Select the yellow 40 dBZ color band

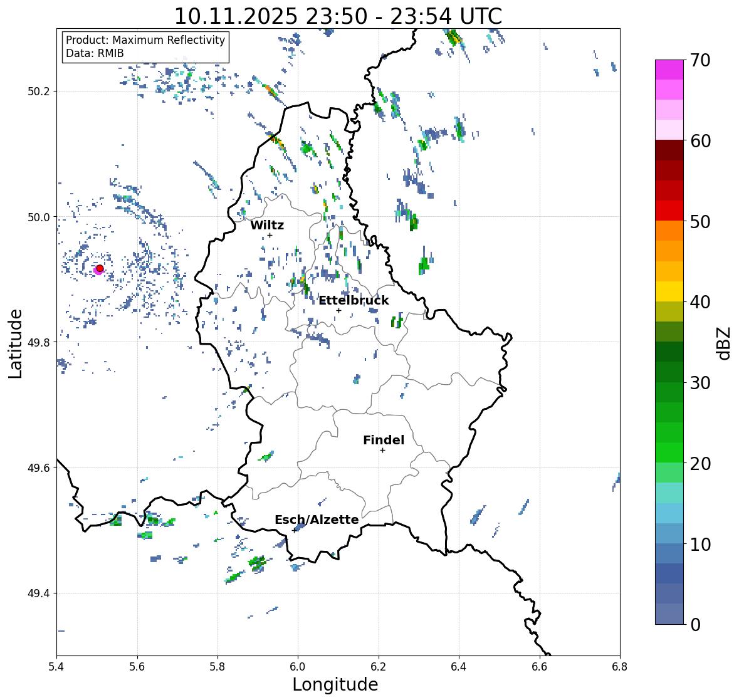(669, 291)
